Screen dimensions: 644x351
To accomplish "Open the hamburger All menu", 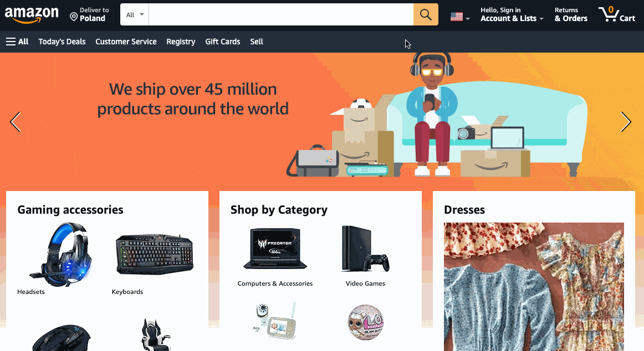I will pyautogui.click(x=17, y=42).
